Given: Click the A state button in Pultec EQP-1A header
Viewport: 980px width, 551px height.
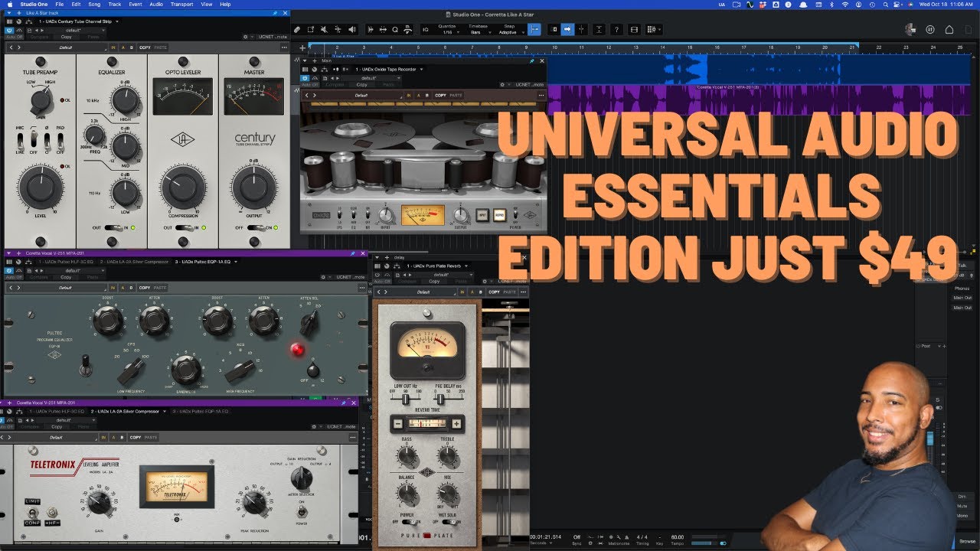Looking at the screenshot, I should pos(122,288).
